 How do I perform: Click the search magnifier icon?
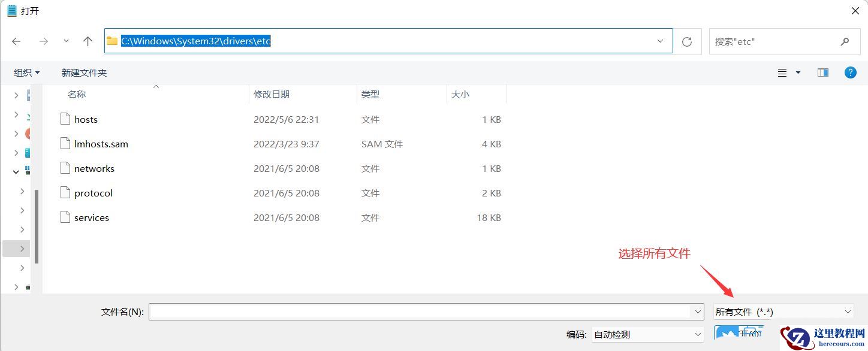[x=845, y=41]
